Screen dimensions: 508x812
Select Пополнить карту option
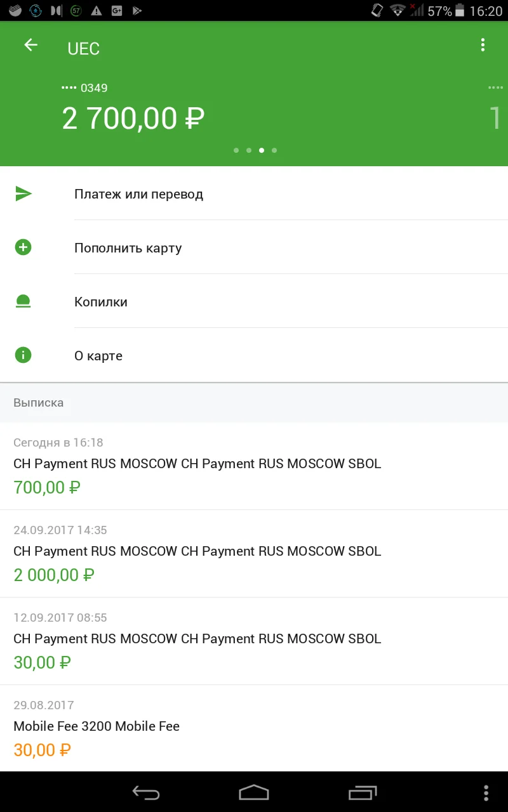pyautogui.click(x=128, y=248)
